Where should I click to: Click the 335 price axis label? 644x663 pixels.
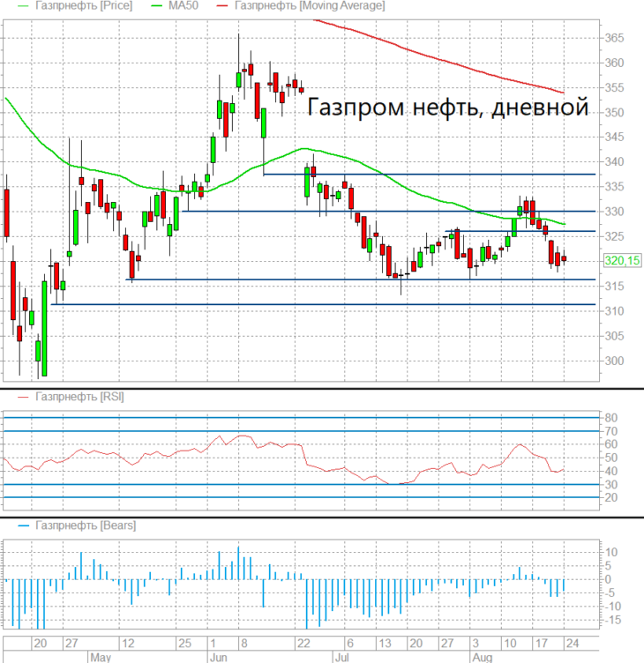[x=614, y=187]
